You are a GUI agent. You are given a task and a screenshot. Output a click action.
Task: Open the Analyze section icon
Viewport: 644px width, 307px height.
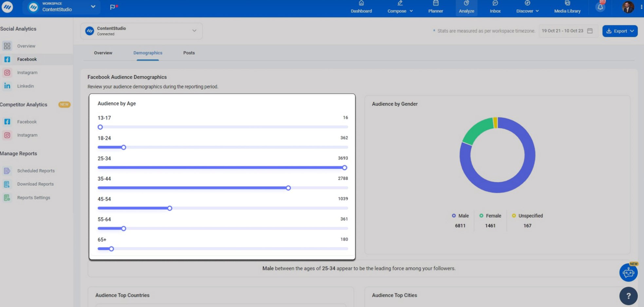466,7
